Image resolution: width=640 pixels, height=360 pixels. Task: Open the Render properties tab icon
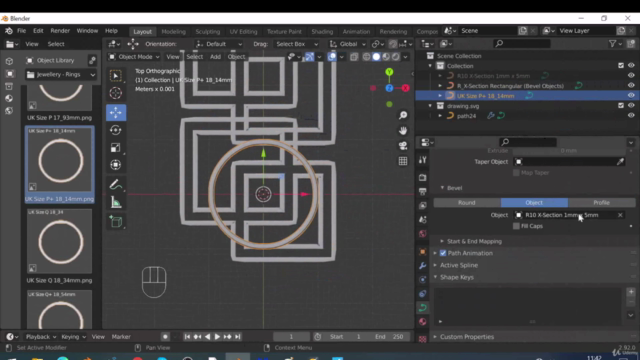click(x=422, y=178)
